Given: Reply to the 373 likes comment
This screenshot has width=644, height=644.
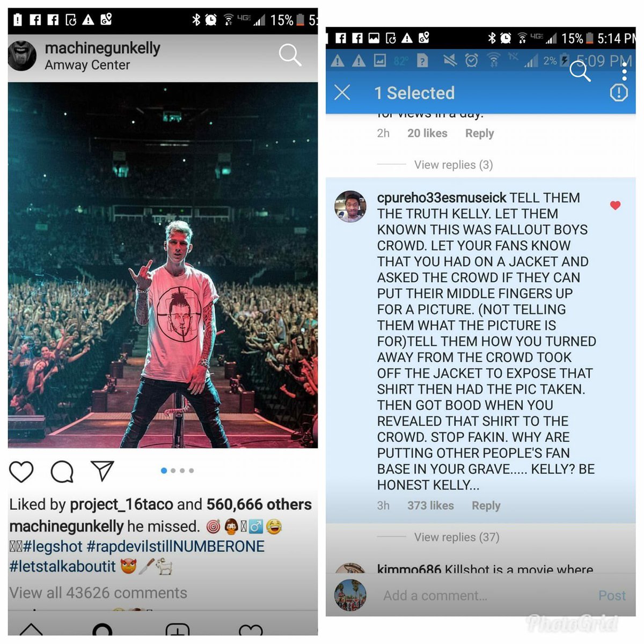Looking at the screenshot, I should (486, 506).
